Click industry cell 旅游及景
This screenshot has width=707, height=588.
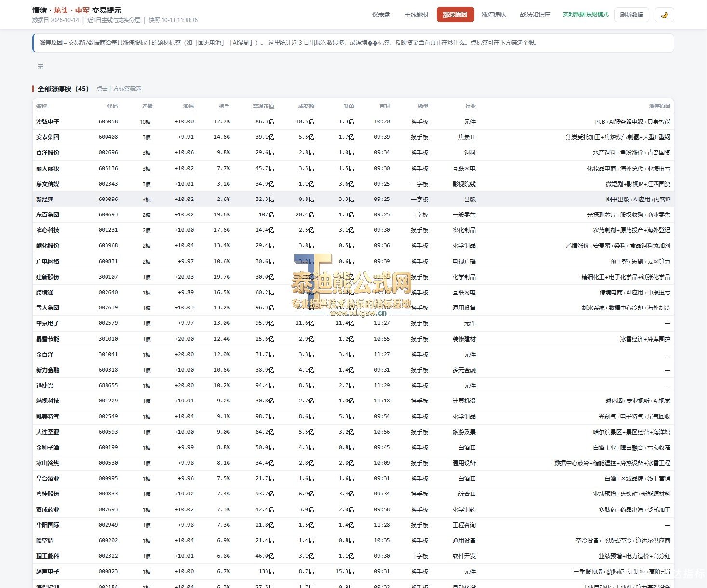click(x=464, y=432)
